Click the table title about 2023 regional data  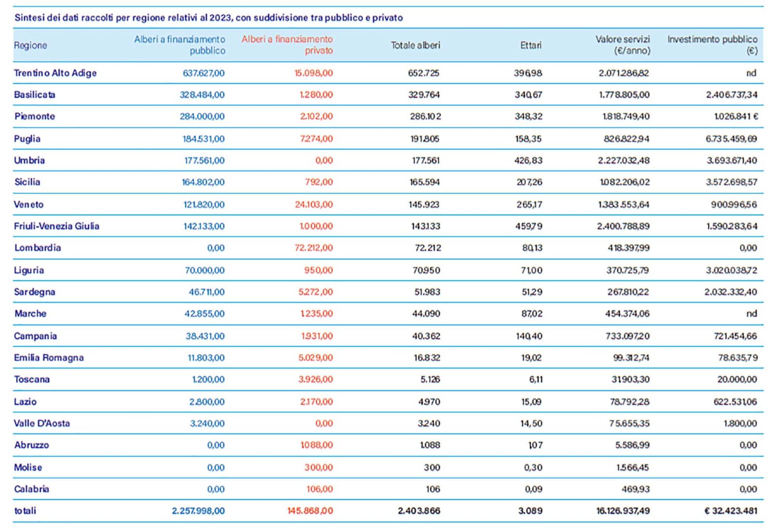pyautogui.click(x=209, y=18)
